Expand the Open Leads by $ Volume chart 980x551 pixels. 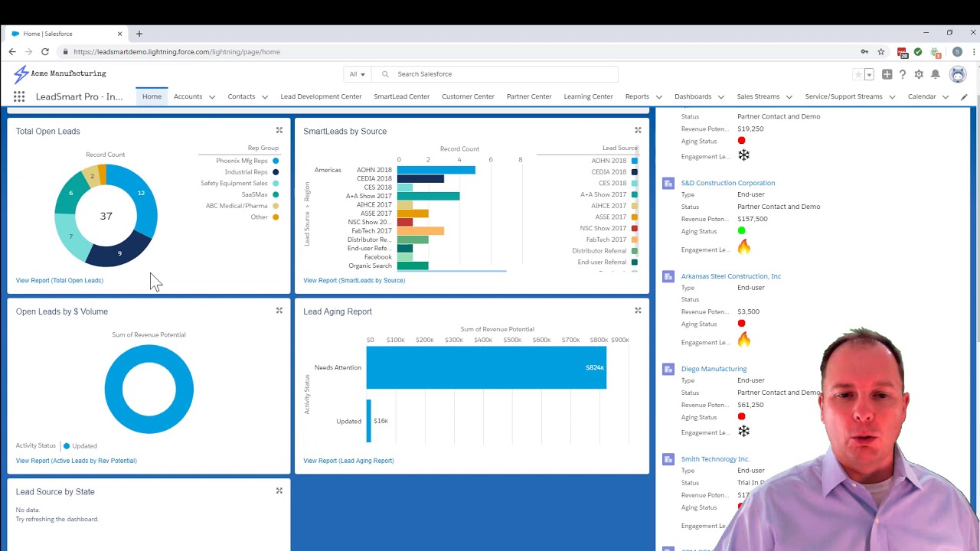point(279,311)
